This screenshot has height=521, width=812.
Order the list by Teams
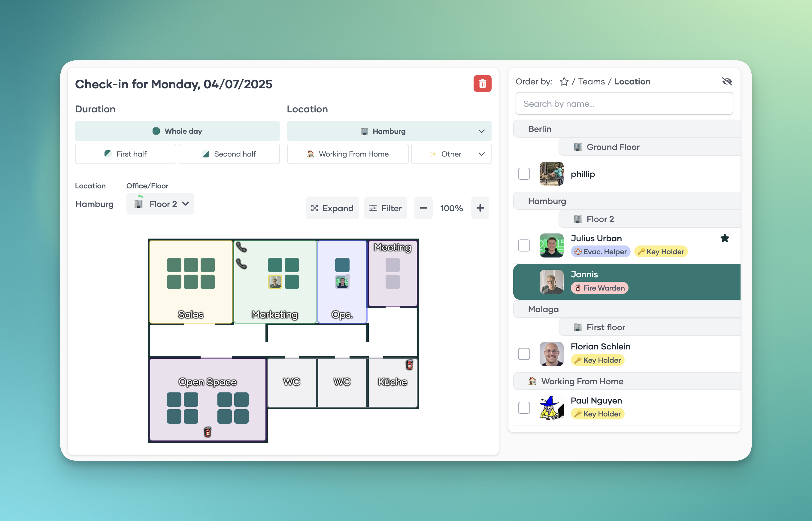click(x=591, y=82)
